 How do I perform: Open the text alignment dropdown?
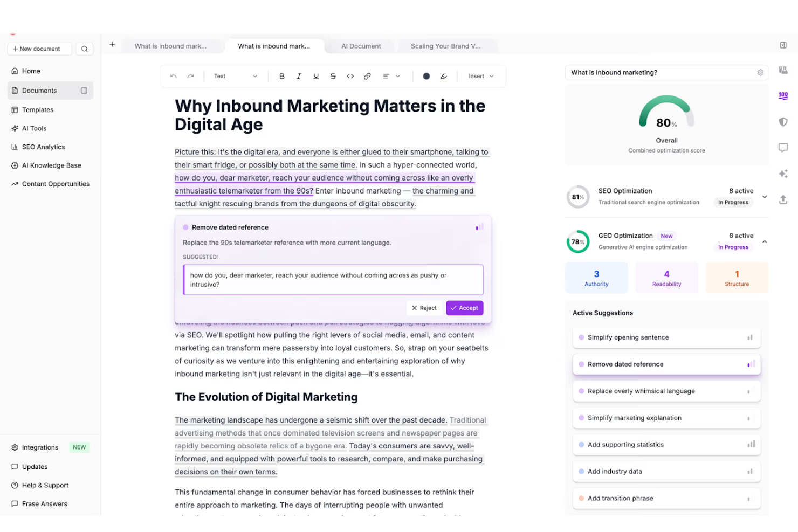click(x=391, y=77)
